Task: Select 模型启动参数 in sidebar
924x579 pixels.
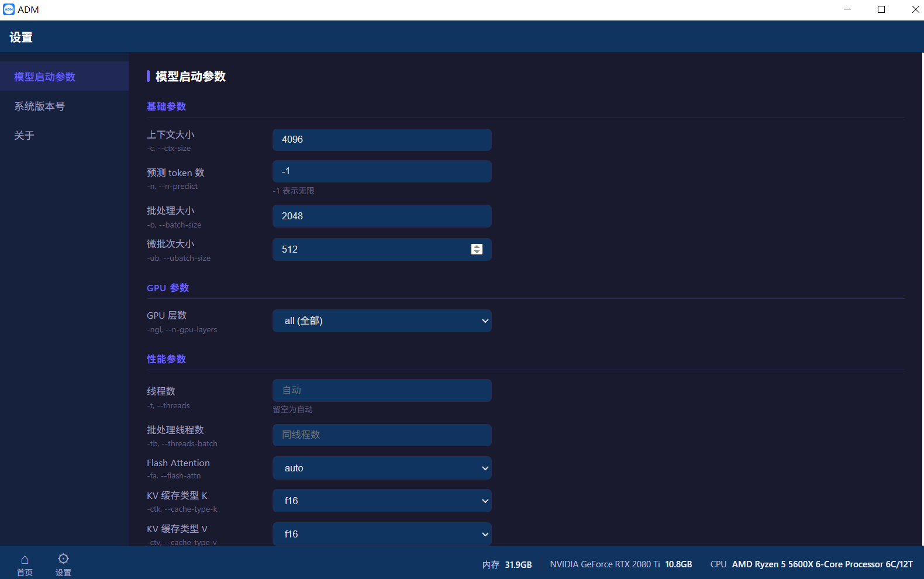Action: 64,77
